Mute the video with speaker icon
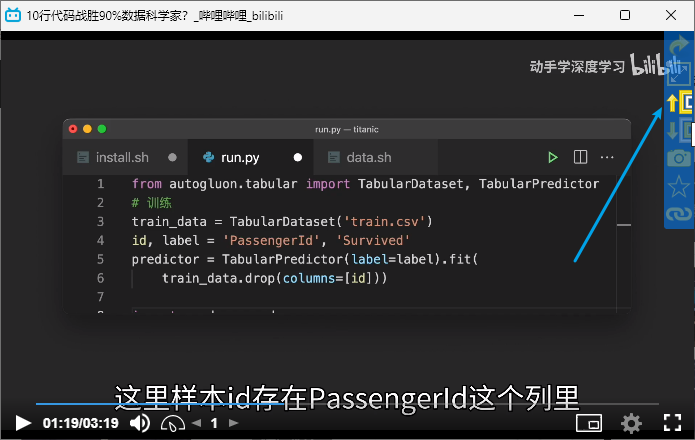 click(140, 423)
